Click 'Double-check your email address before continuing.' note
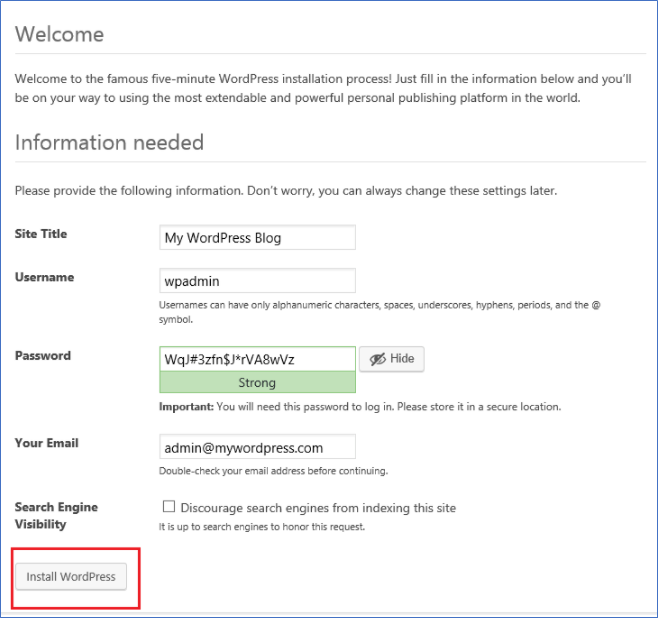The image size is (658, 618). 273,471
